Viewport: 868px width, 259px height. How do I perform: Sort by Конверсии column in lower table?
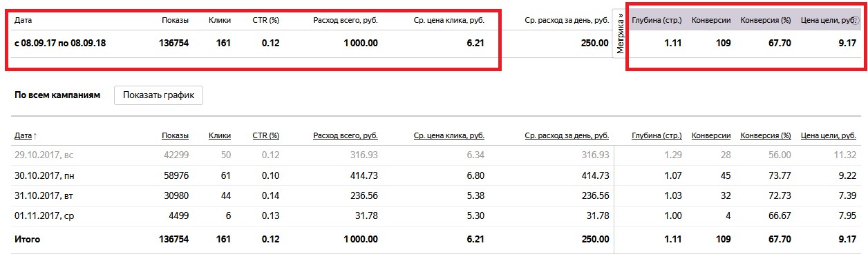coord(711,135)
